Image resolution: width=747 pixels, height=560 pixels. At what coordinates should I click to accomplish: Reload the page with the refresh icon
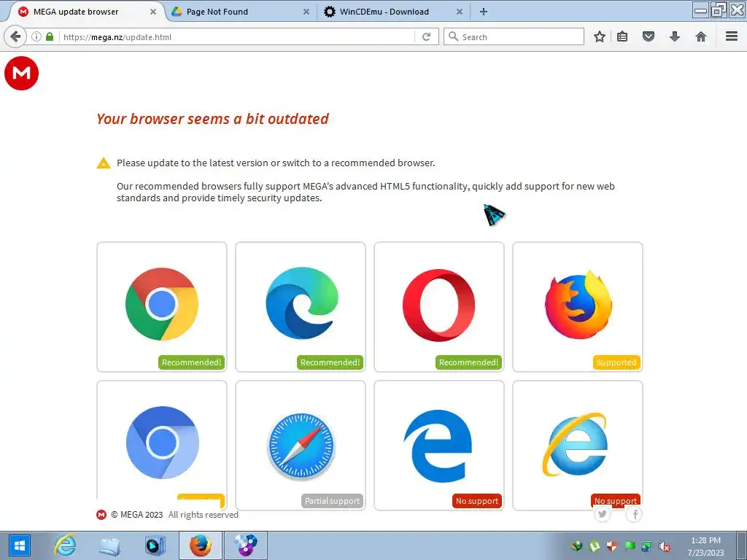tap(426, 36)
